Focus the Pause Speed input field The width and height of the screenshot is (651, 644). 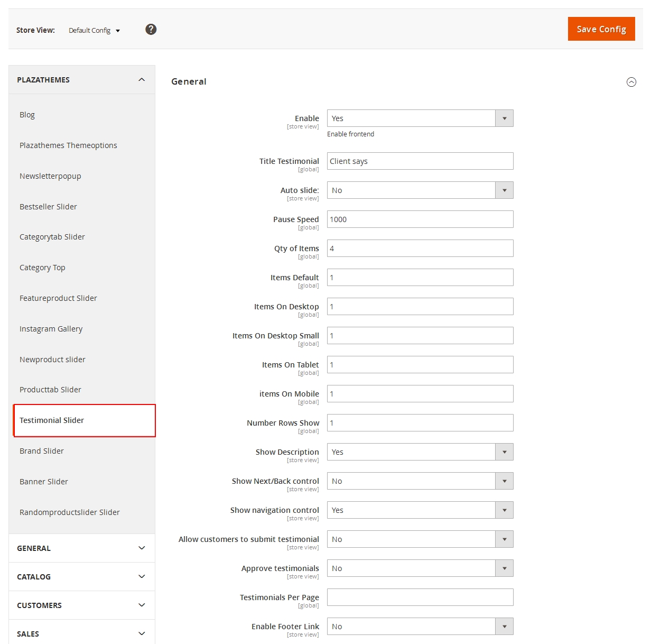point(420,219)
